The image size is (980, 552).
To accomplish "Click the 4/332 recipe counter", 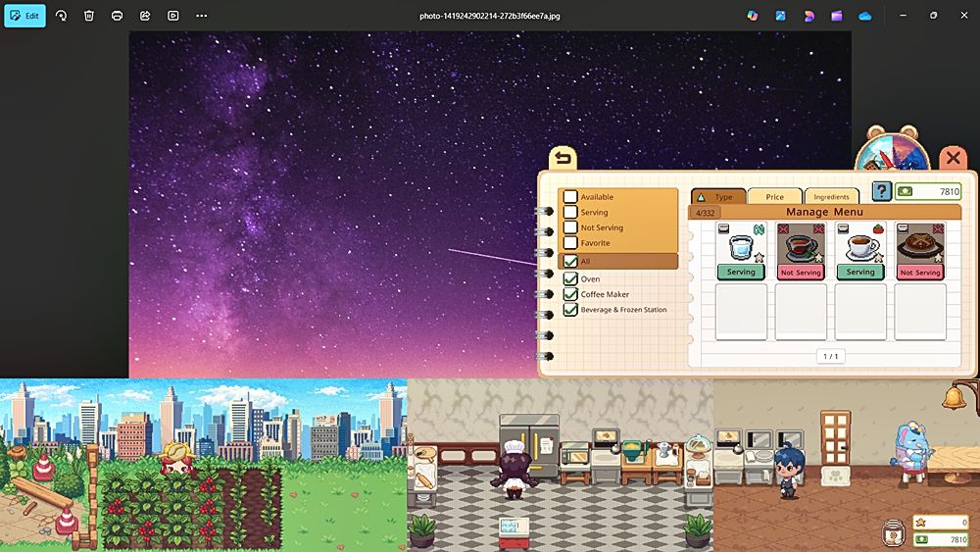I will [x=706, y=213].
